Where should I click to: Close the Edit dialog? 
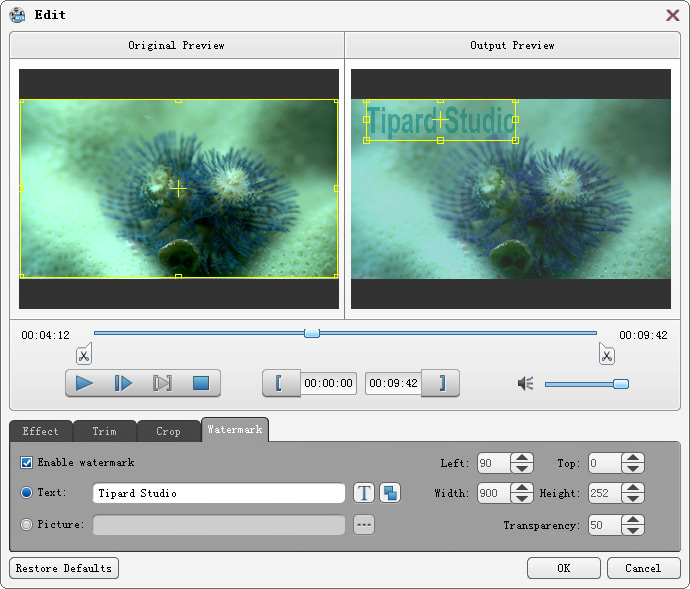(x=672, y=15)
